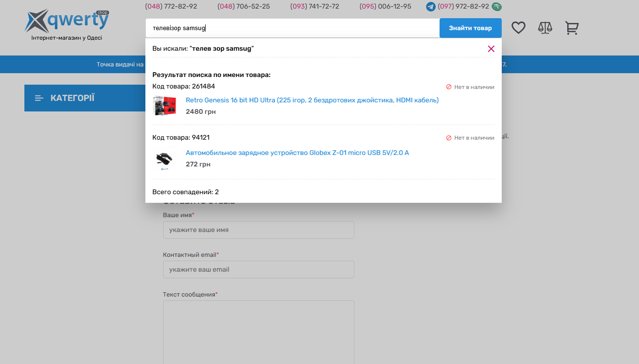This screenshot has width=639, height=364.
Task: Click the Globex charger product thumbnail
Action: (x=165, y=160)
